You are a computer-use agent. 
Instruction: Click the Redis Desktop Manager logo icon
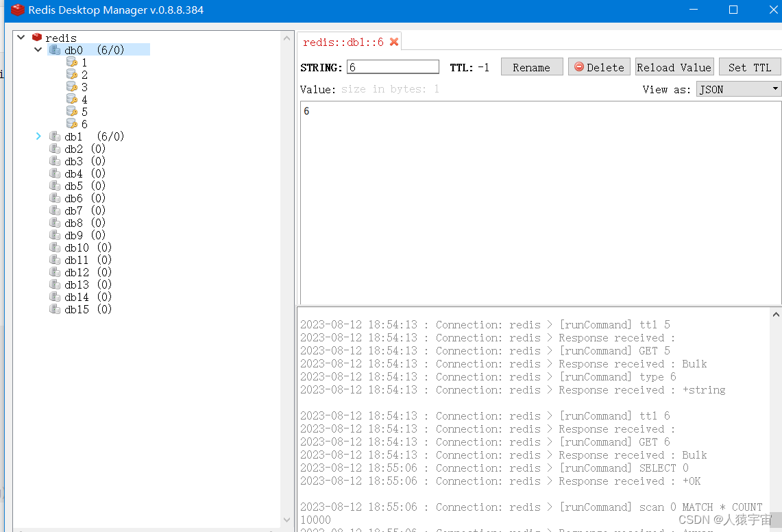(17, 10)
